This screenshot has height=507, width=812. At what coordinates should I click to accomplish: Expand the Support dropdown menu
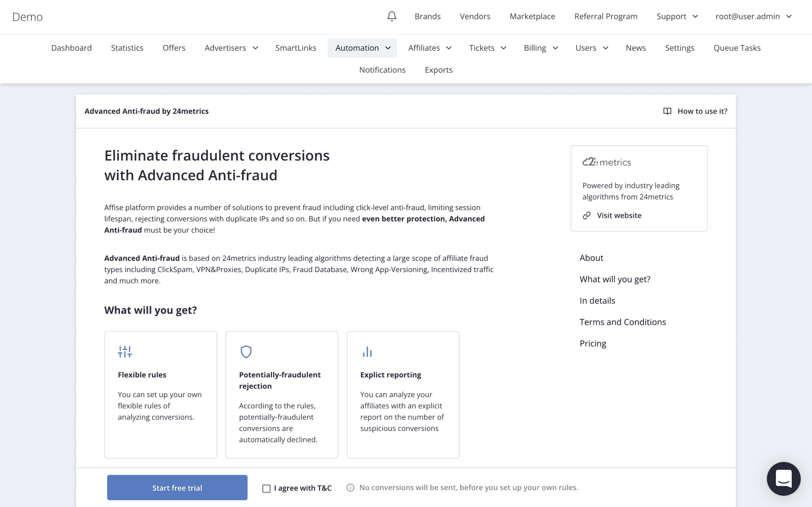[x=677, y=16]
